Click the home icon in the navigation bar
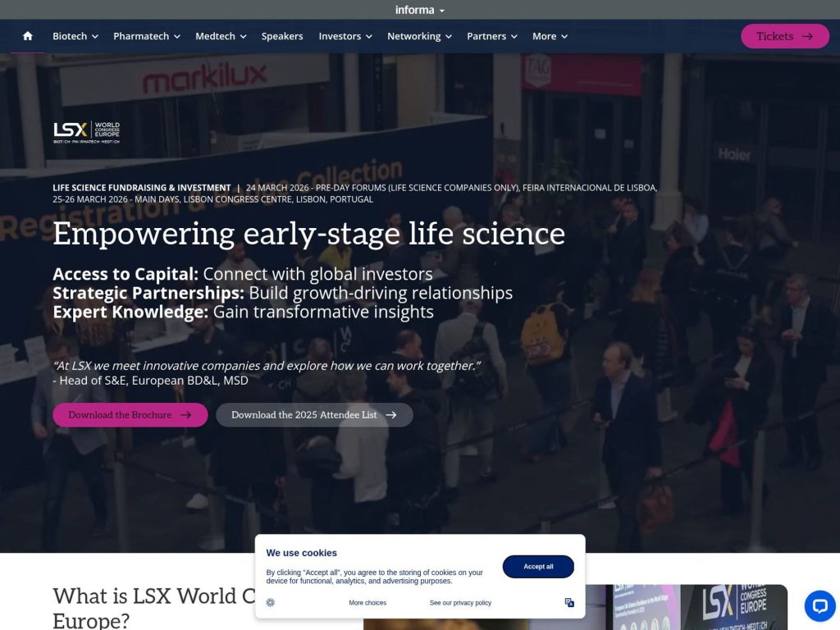This screenshot has width=840, height=630. tap(27, 36)
